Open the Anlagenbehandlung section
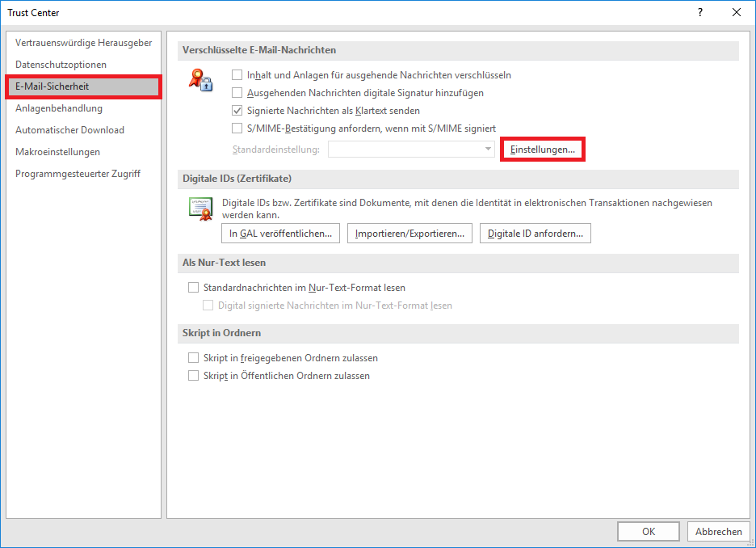This screenshot has height=548, width=756. (x=59, y=108)
